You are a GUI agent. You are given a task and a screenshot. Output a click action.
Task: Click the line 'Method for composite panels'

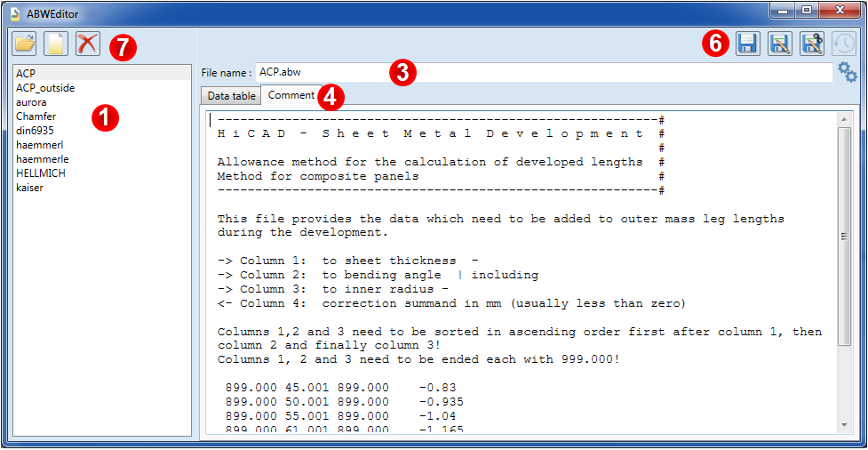(318, 177)
